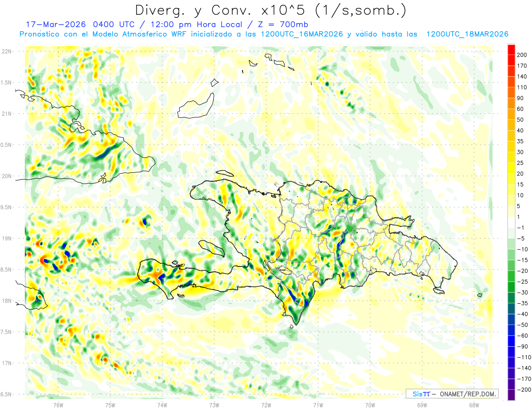Click the colorbar value '140'

coord(523,76)
